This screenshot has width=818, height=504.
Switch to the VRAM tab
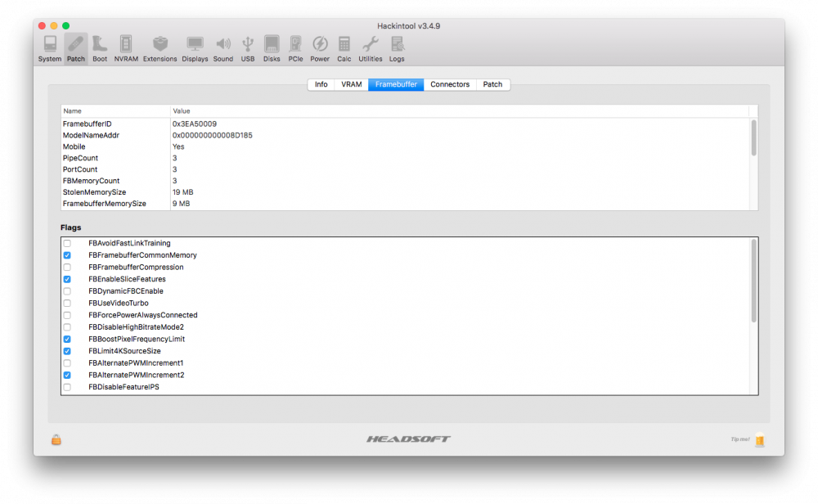(x=351, y=84)
